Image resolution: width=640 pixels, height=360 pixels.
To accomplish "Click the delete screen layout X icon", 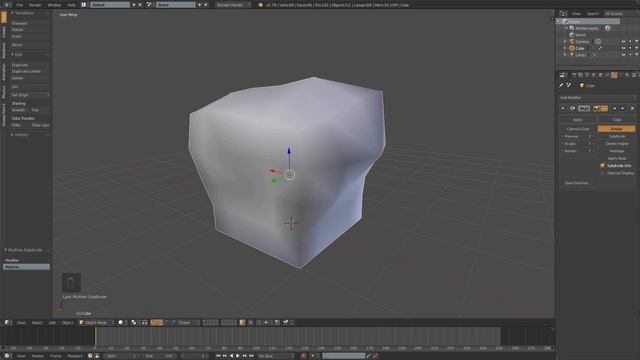I will tap(140, 5).
